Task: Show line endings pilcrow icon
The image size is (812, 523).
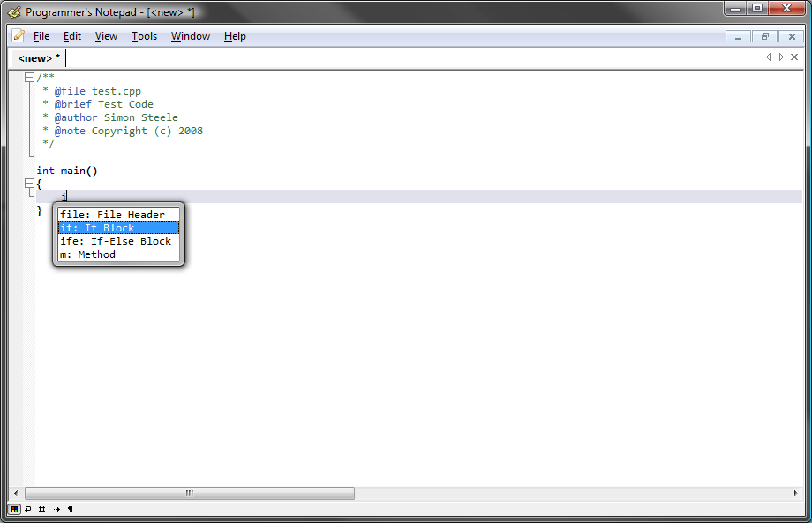Action: click(71, 510)
